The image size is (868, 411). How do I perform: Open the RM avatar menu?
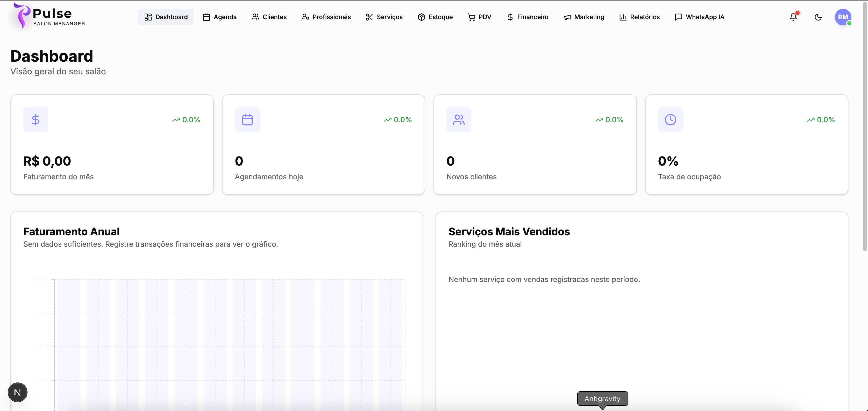pyautogui.click(x=843, y=17)
